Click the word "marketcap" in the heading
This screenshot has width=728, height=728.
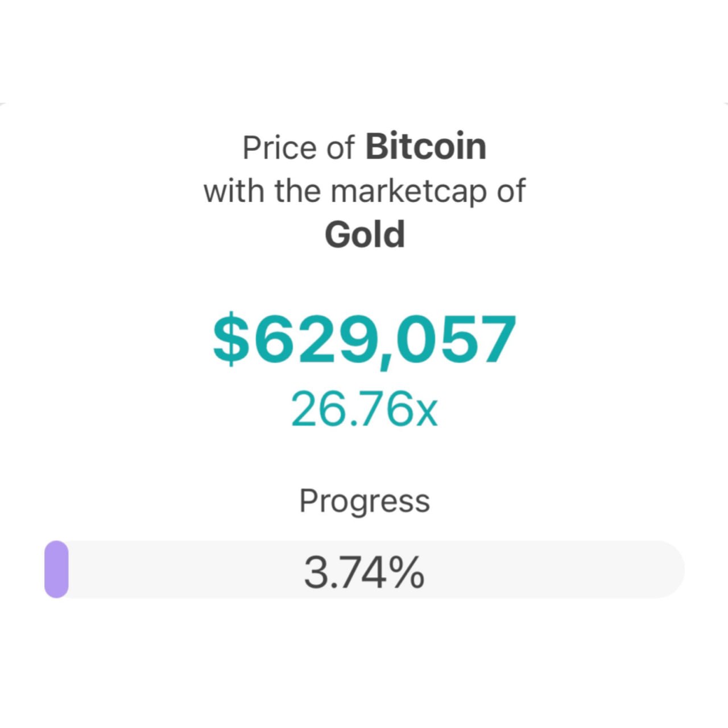[x=409, y=192]
